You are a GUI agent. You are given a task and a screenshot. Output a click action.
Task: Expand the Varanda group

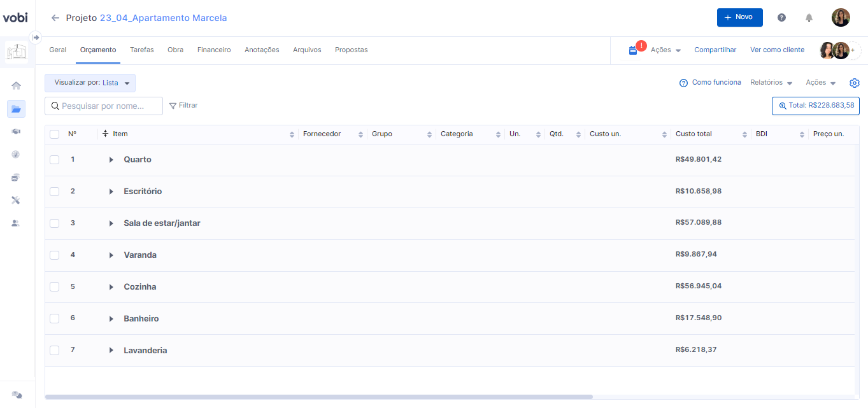[x=111, y=255]
